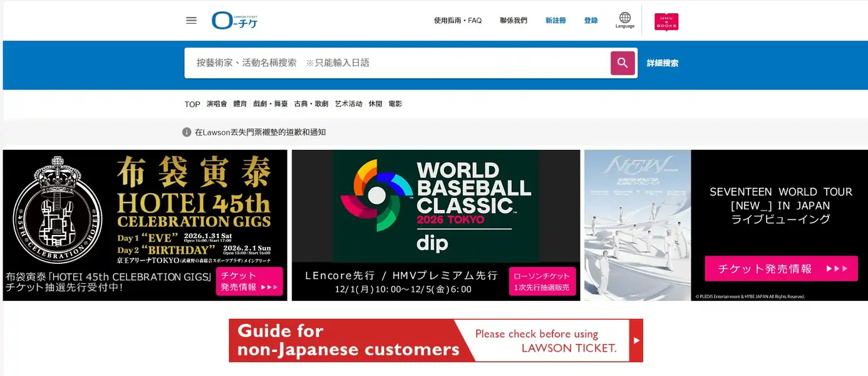Viewport: 868px width, 376px height.
Task: Open the HMV & Books icon
Action: 666,22
